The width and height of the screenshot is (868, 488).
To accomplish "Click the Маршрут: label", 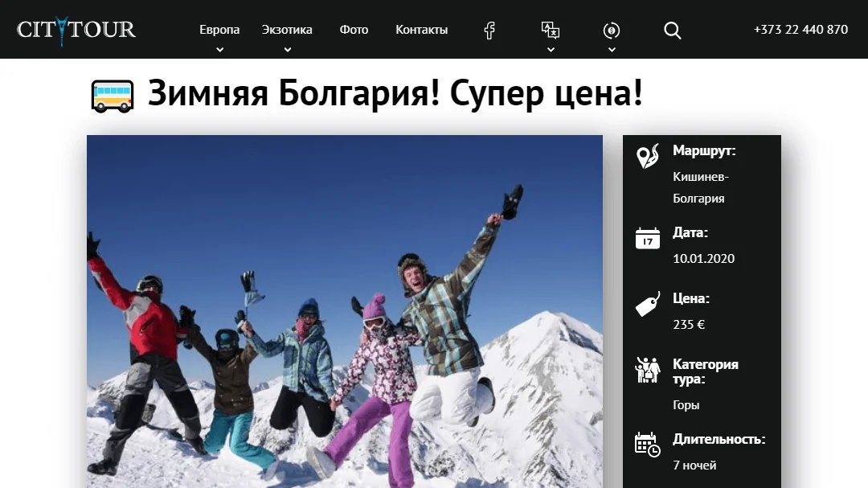I will pyautogui.click(x=704, y=150).
